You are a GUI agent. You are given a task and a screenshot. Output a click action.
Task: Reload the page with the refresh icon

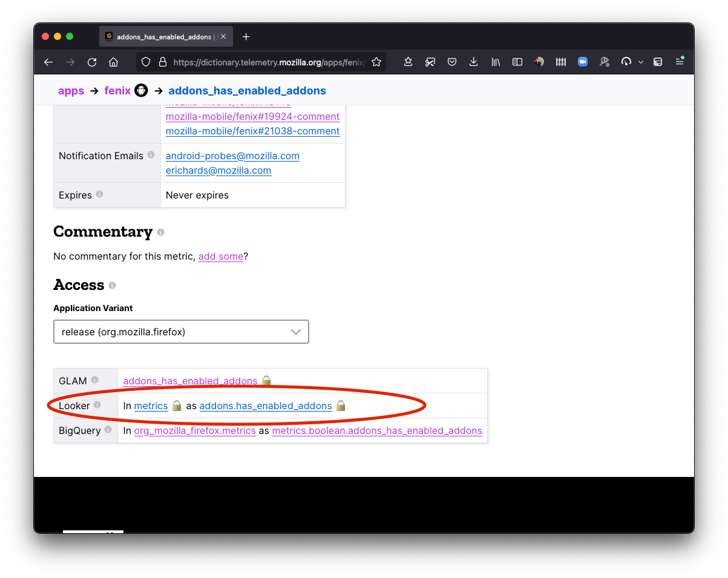click(x=92, y=62)
